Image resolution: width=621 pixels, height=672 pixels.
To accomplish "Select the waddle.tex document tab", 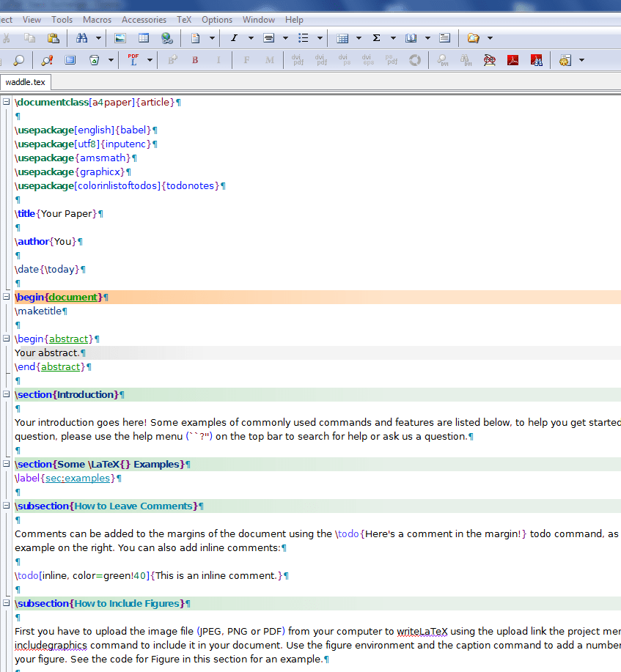I will pyautogui.click(x=26, y=82).
